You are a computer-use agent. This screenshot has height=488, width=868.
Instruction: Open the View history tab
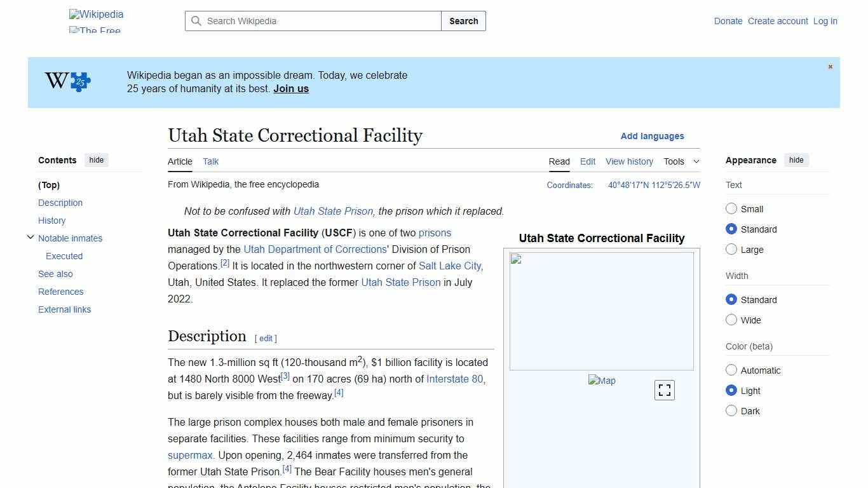[629, 161]
